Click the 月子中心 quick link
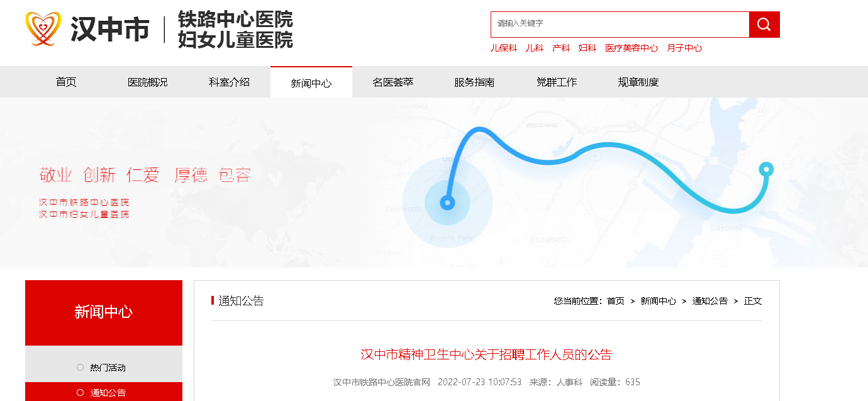Screen dimensions: 868x401 (x=684, y=48)
